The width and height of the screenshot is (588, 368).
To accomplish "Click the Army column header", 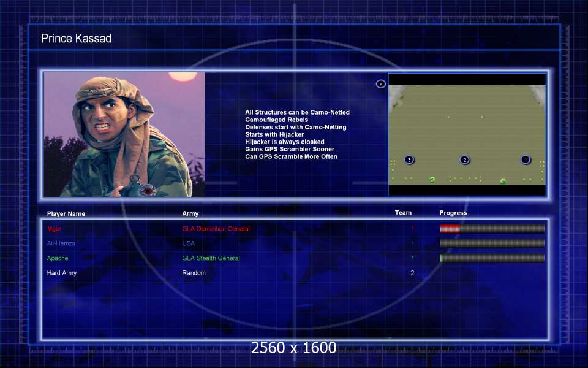I will 190,213.
